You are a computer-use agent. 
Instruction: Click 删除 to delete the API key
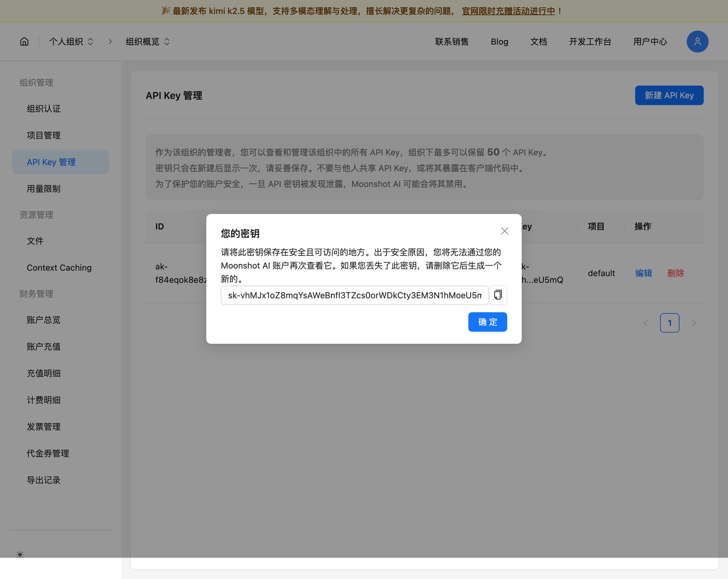[x=676, y=273]
